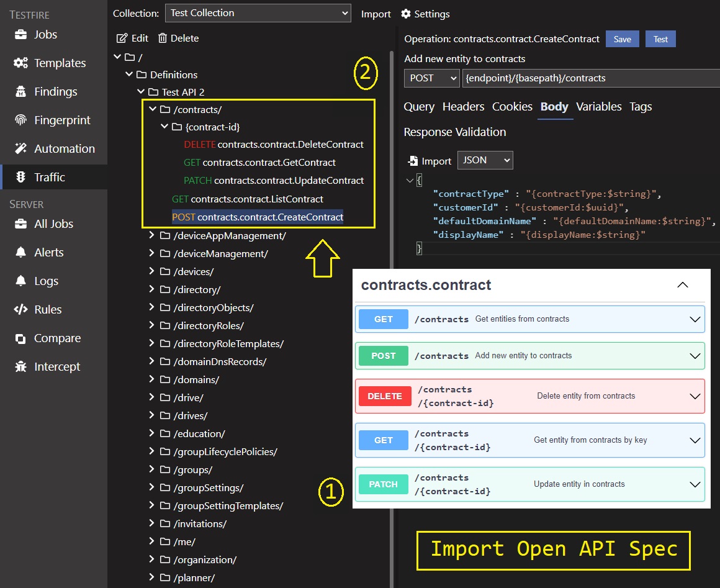Click the Intercept bug icon
This screenshot has width=720, height=588.
[20, 366]
